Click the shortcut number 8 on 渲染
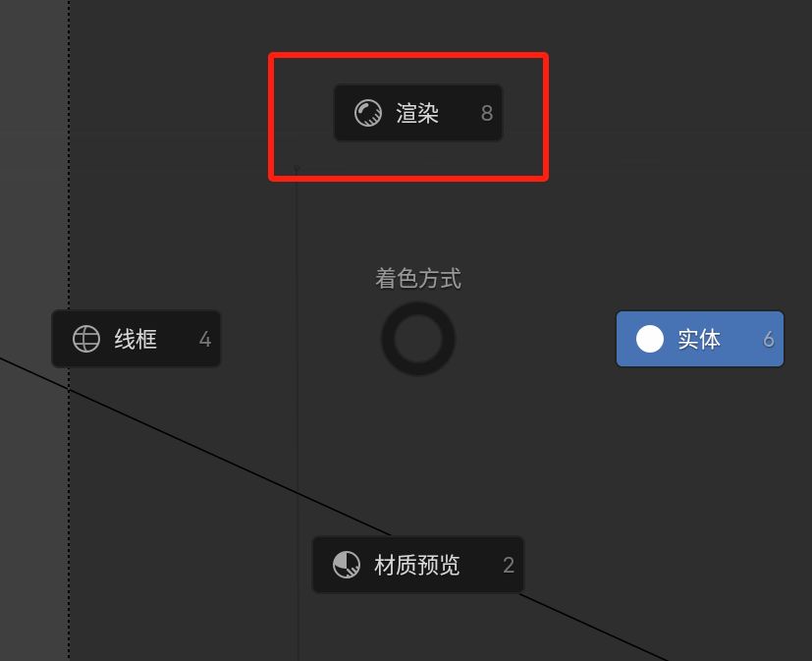 pos(486,113)
